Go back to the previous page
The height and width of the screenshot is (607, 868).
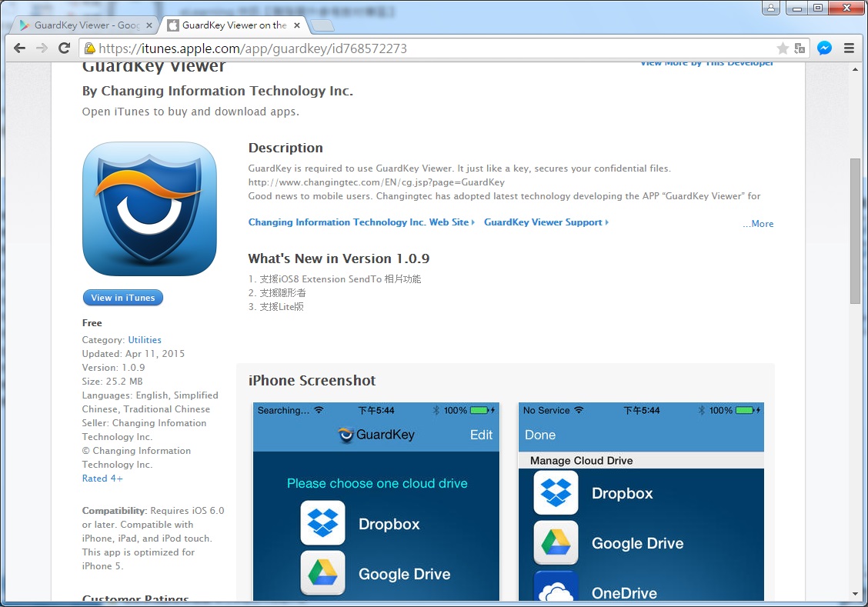[x=19, y=48]
